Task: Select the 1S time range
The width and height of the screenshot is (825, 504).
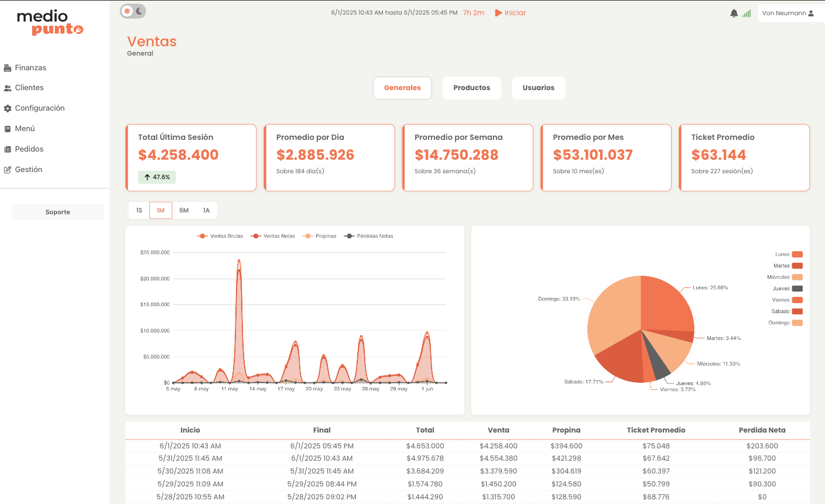Action: [139, 210]
